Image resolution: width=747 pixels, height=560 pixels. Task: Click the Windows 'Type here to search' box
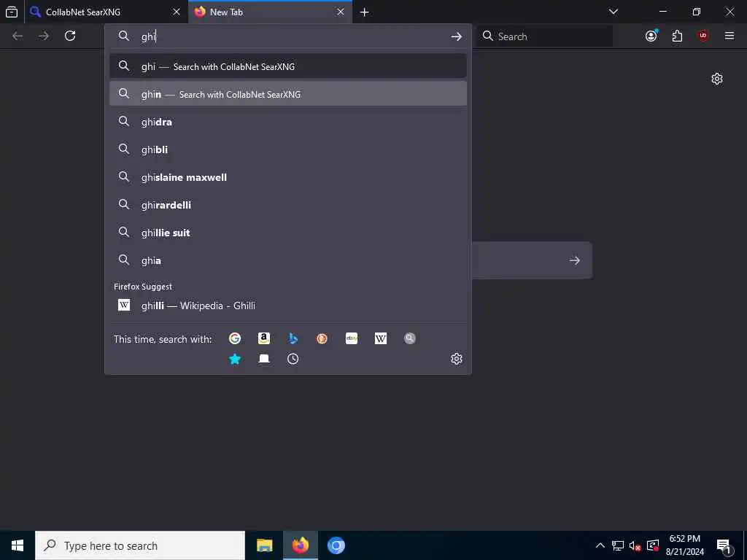[140, 545]
